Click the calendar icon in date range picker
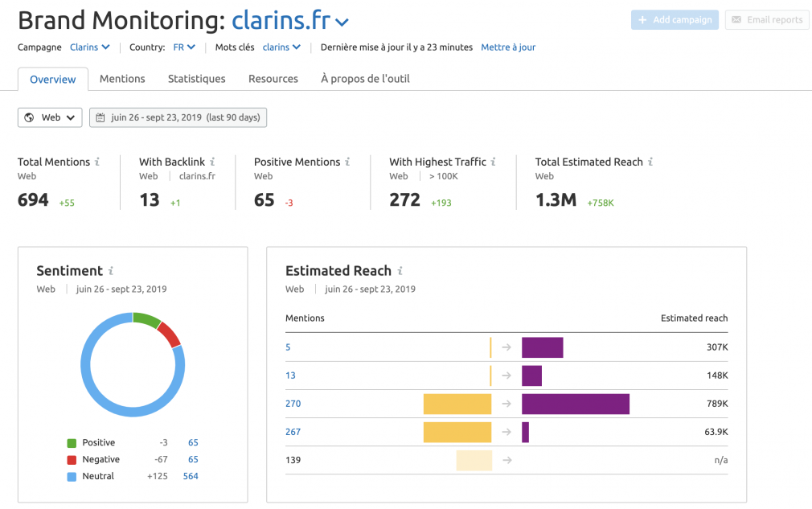812x509 pixels. (x=100, y=117)
